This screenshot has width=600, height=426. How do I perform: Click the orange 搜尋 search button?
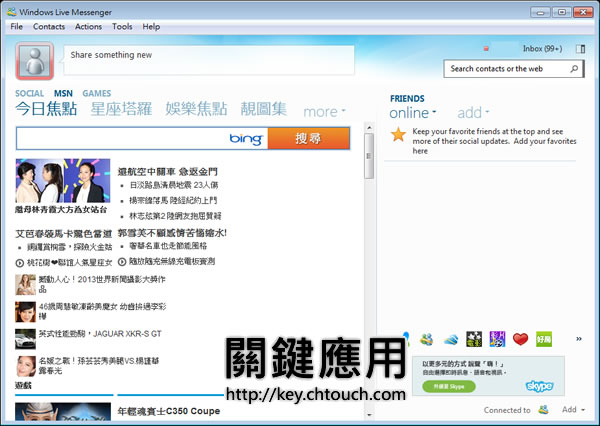click(309, 138)
